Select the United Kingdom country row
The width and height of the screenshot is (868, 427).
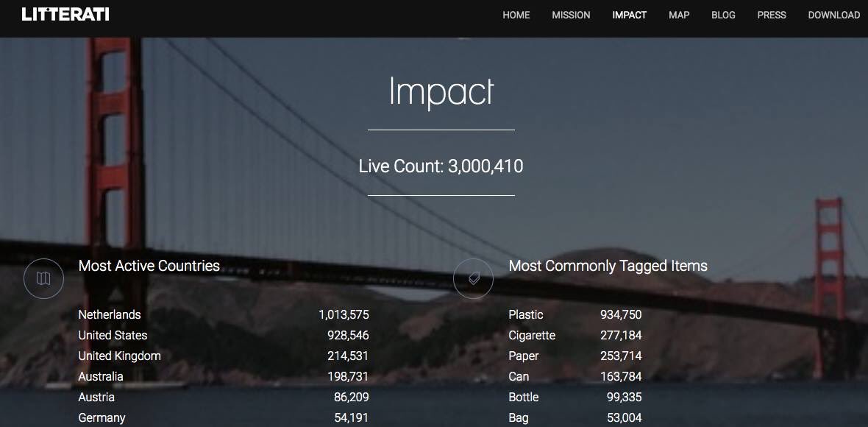click(x=224, y=356)
